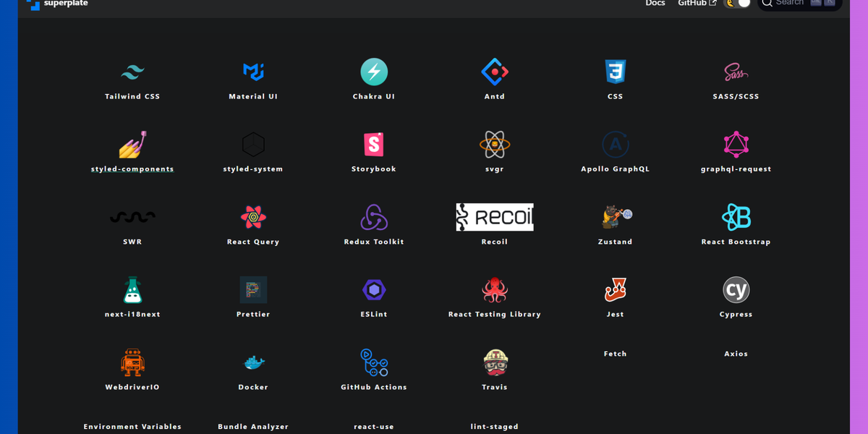Click the Antd diamond logo
This screenshot has width=868, height=434.
click(495, 72)
